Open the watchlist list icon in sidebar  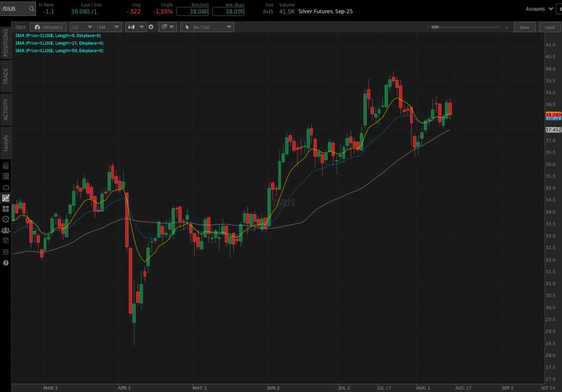point(6,176)
